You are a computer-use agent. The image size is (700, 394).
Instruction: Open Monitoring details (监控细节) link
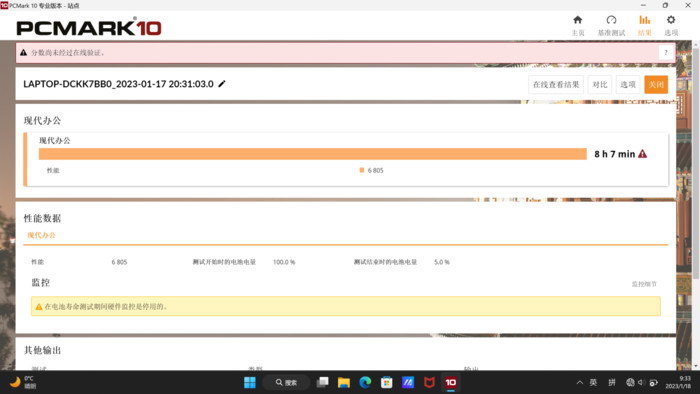click(644, 284)
